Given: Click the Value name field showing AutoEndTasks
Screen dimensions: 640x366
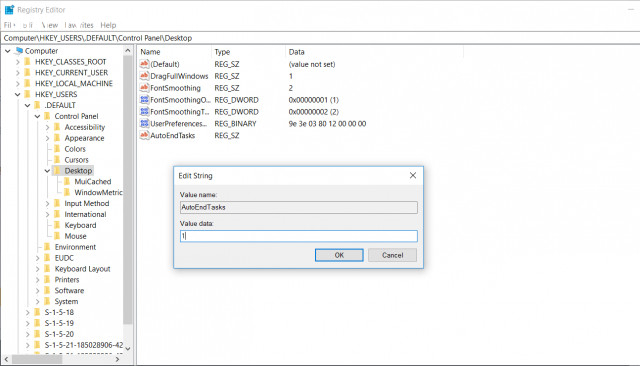Looking at the screenshot, I should tap(299, 207).
